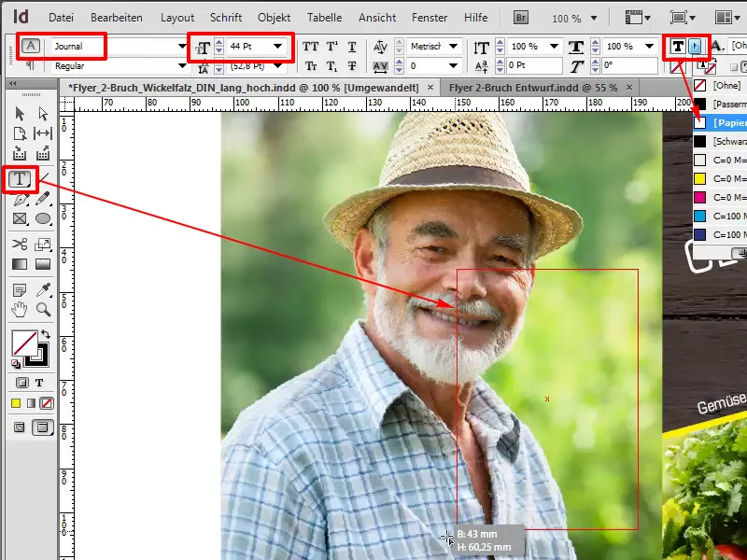The width and height of the screenshot is (747, 560).
Task: Toggle Underline formatting
Action: coord(352,47)
